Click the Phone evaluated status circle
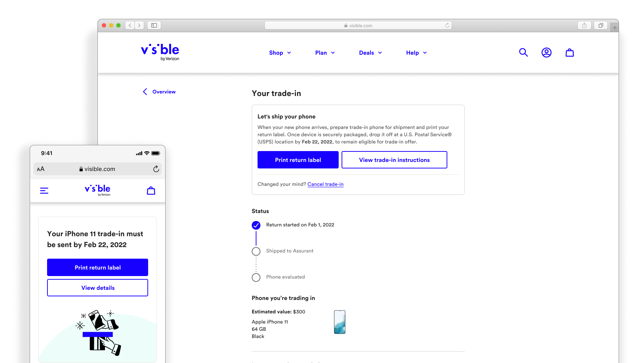This screenshot has height=363, width=644. (x=256, y=278)
